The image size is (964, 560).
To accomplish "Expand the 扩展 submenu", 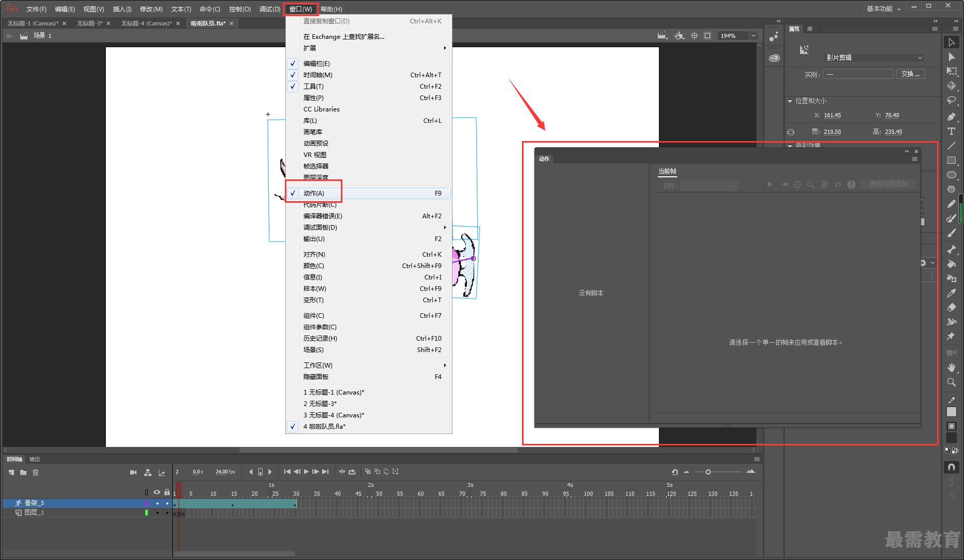I will click(x=369, y=48).
